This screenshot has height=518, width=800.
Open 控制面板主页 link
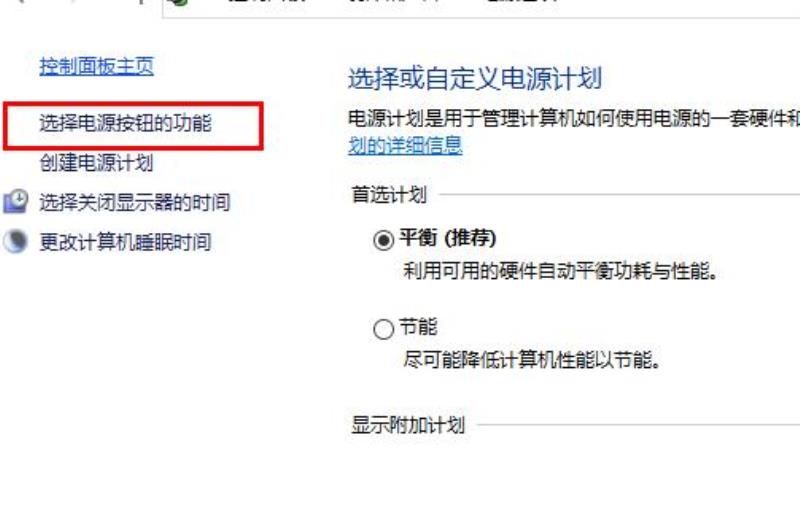click(96, 66)
